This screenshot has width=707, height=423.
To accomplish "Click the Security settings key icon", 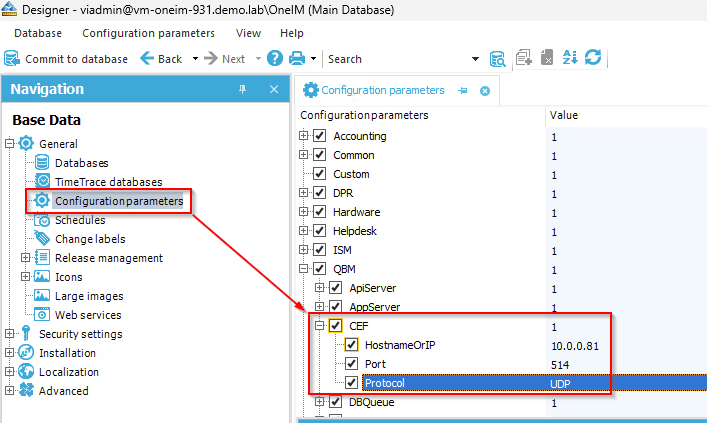I will [x=26, y=333].
